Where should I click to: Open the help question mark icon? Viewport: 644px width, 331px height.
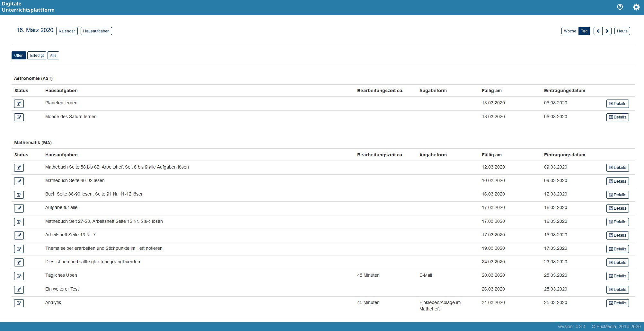(x=620, y=7)
